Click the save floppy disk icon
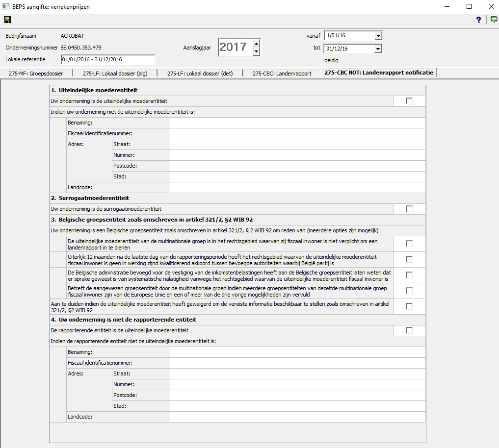This screenshot has height=448, width=499. pyautogui.click(x=7, y=20)
